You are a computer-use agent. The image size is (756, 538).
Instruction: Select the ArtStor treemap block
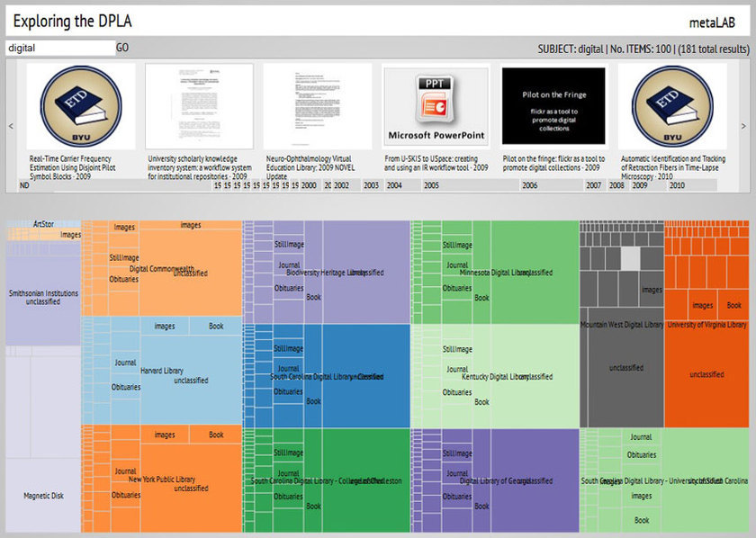(43, 224)
